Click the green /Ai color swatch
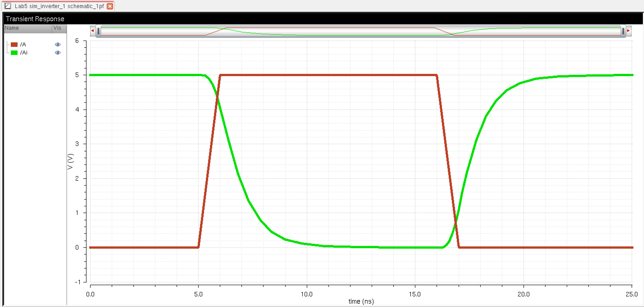 [14, 52]
